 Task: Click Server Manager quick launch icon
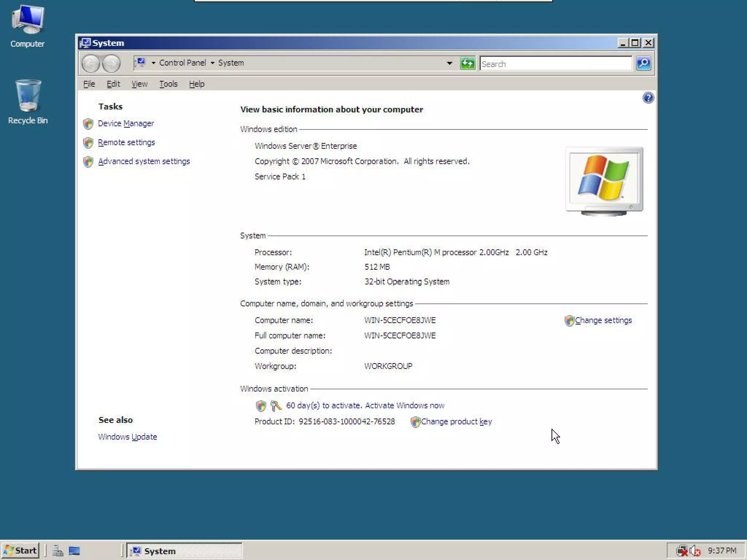point(58,551)
